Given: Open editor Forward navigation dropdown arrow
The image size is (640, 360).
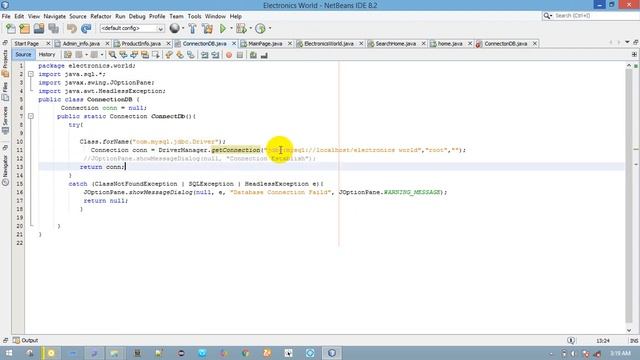Looking at the screenshot, I should (x=102, y=55).
